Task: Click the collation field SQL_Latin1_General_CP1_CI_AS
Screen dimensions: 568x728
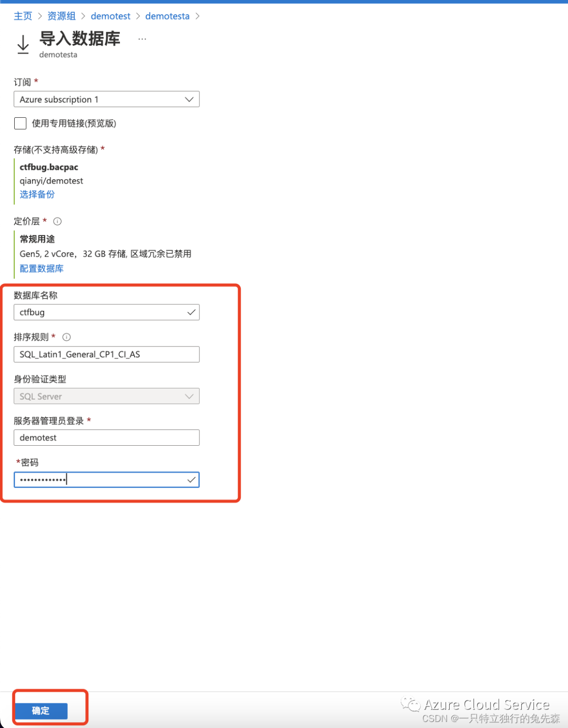Action: (x=107, y=354)
